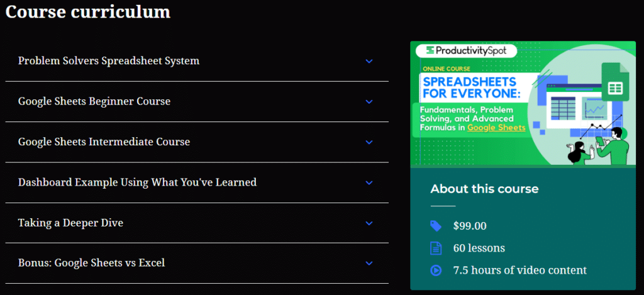Expand Taking a Deeper Dive chevron
This screenshot has width=644, height=295.
pyautogui.click(x=369, y=223)
